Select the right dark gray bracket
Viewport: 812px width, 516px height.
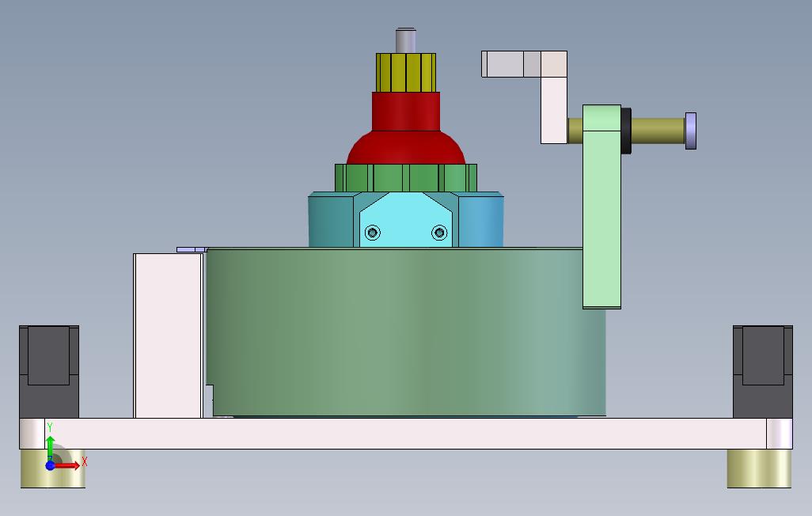pyautogui.click(x=763, y=371)
